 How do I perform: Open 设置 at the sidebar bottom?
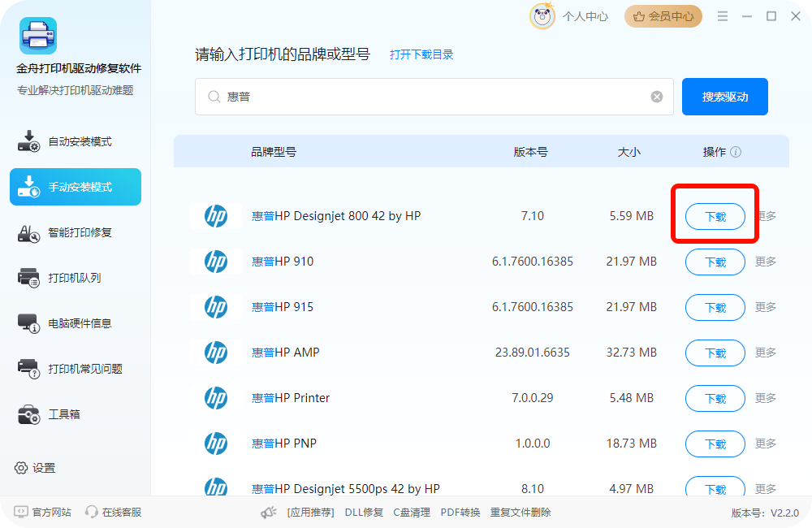(35, 468)
